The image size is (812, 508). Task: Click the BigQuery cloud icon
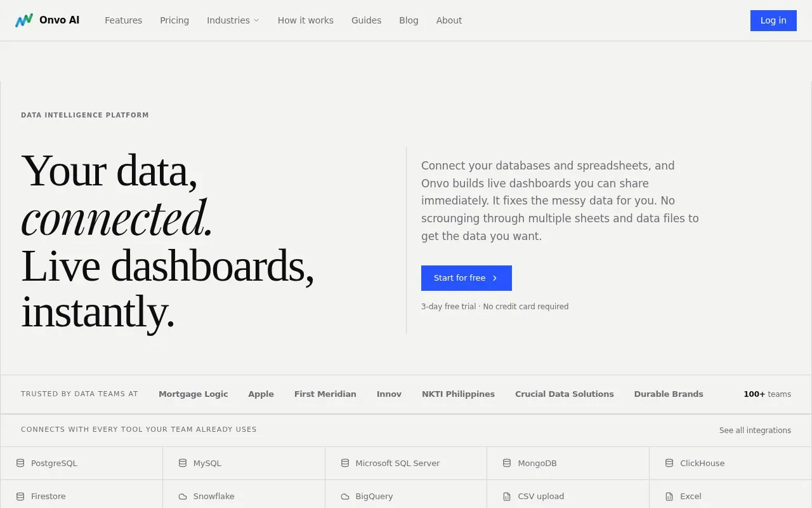345,496
